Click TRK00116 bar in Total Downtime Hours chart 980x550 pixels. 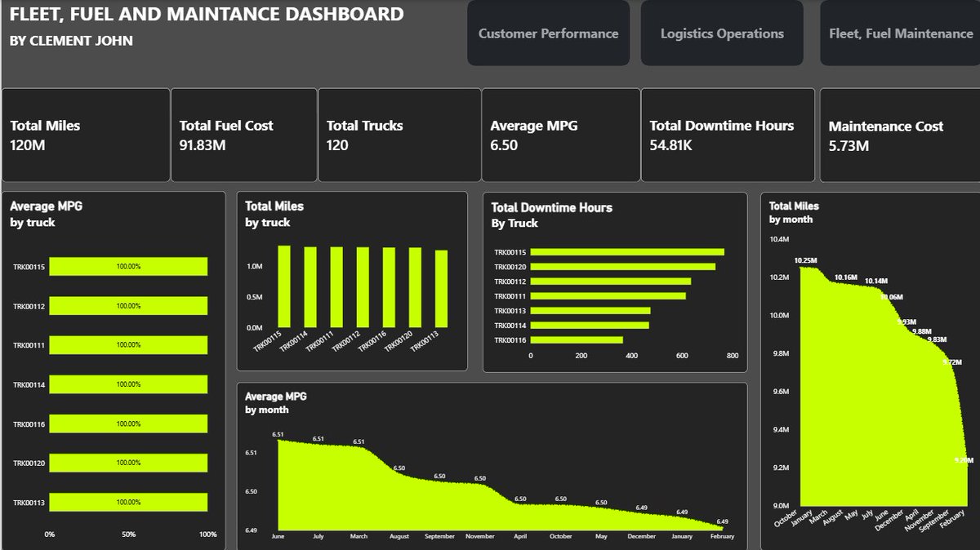coord(577,340)
